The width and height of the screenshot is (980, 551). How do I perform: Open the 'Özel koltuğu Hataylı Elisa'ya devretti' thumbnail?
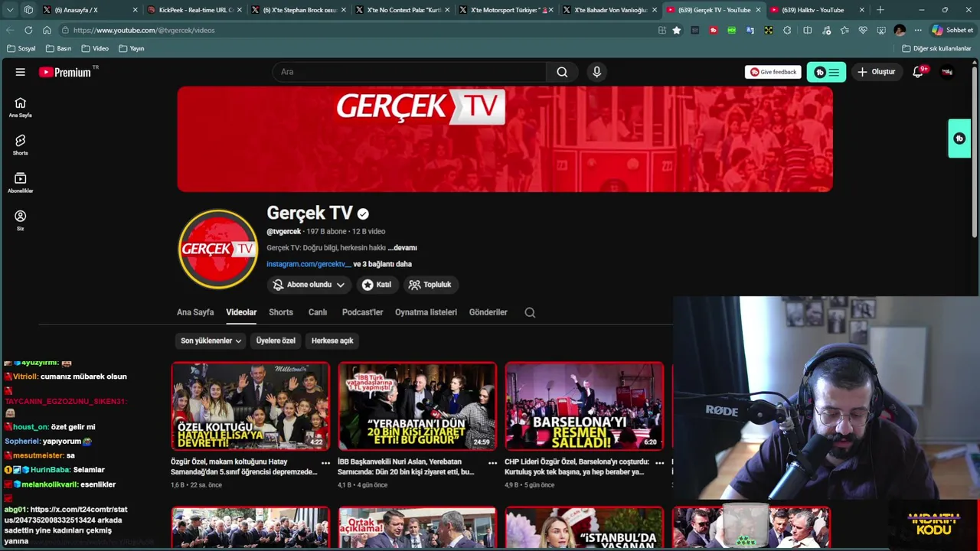pyautogui.click(x=250, y=406)
